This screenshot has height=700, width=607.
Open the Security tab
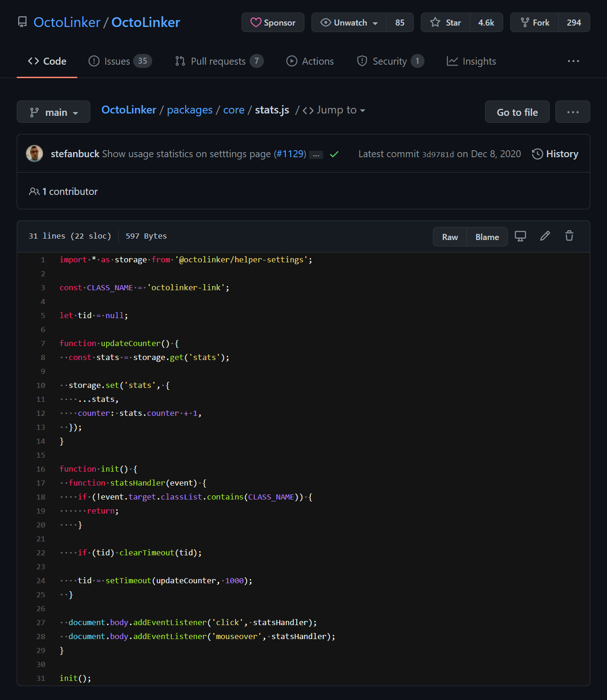tap(390, 61)
